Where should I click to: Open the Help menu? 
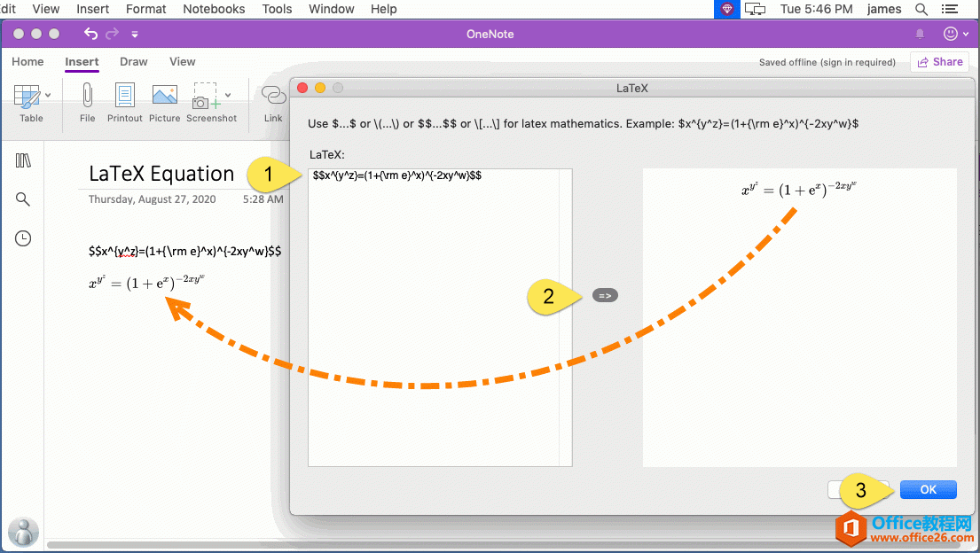384,9
